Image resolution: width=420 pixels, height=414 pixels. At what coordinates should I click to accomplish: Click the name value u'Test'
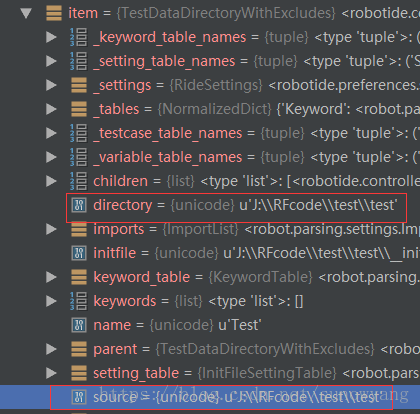pos(240,325)
